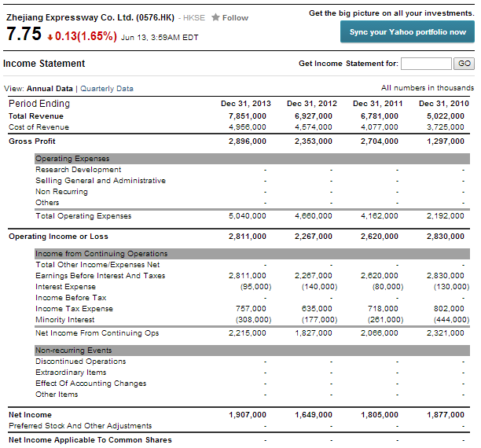This screenshot has width=481, height=448.
Task: Click Net Income Applicable To Common Shares
Action: (90, 440)
